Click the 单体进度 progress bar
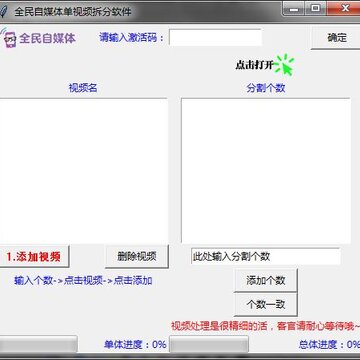 tap(39, 344)
